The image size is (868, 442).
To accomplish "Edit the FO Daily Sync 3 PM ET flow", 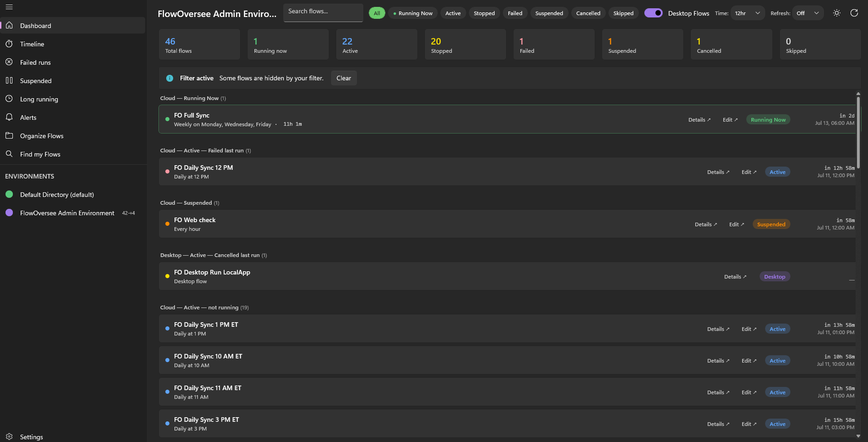I will (749, 424).
